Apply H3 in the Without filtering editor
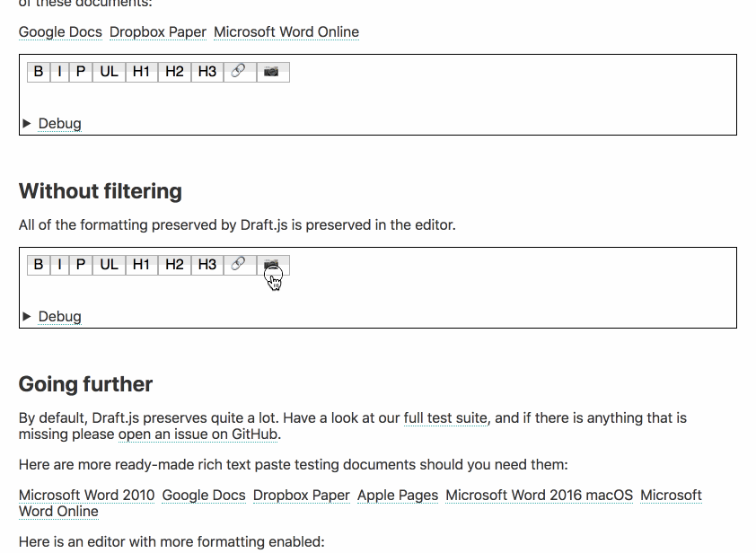The height and width of the screenshot is (553, 756). pyautogui.click(x=207, y=265)
